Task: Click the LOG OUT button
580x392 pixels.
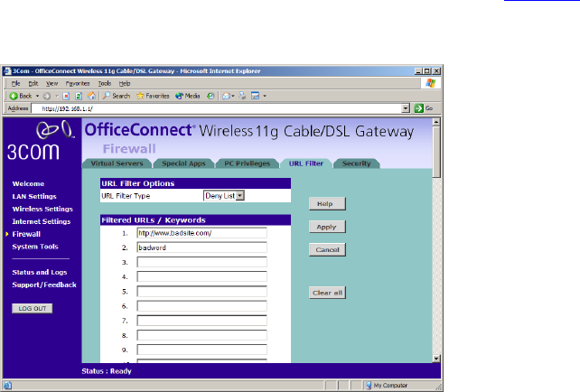Action: [x=33, y=308]
